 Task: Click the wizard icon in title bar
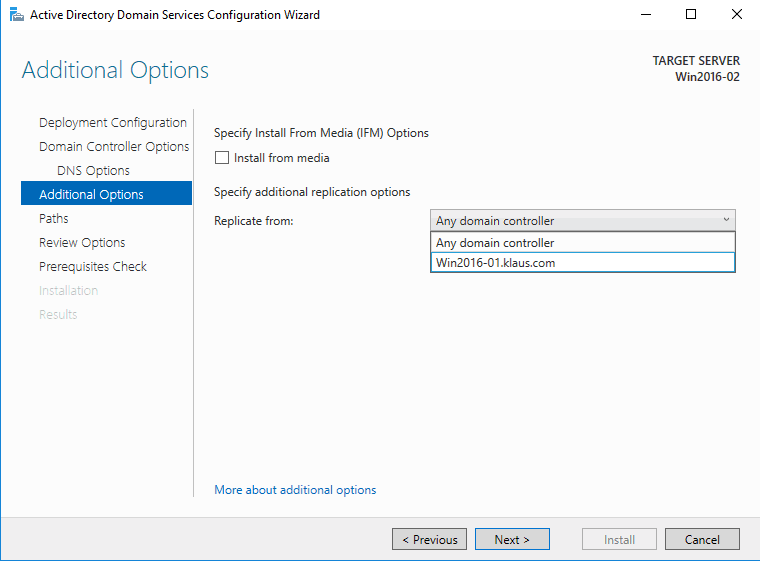(x=15, y=15)
